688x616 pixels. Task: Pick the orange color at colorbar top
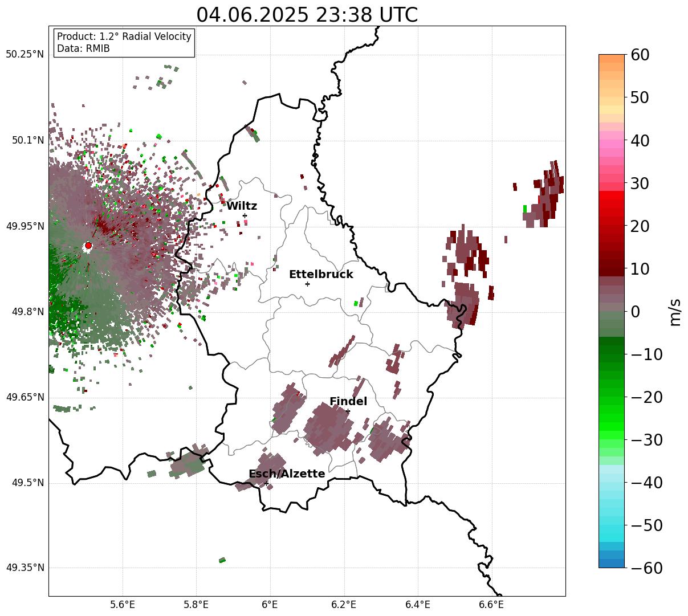(x=612, y=59)
